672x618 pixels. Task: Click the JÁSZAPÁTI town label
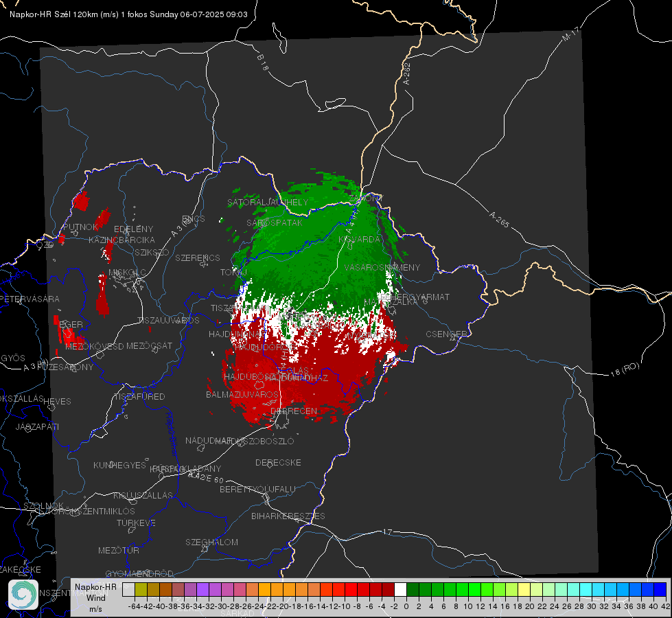37,426
